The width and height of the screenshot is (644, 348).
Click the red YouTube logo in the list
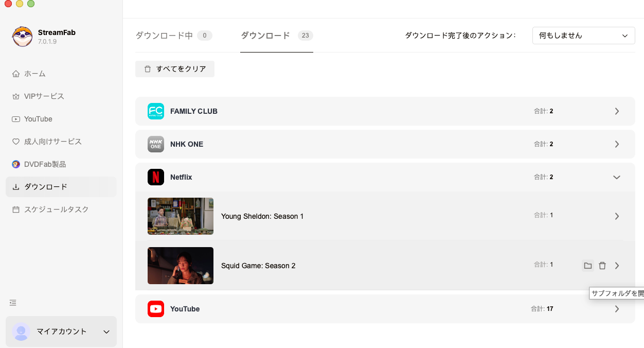[156, 309]
